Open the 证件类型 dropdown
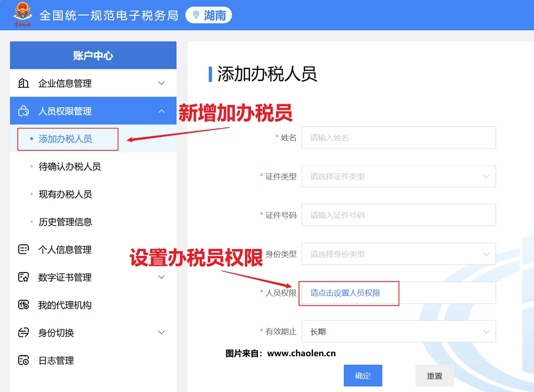This screenshot has width=534, height=392. (x=398, y=176)
